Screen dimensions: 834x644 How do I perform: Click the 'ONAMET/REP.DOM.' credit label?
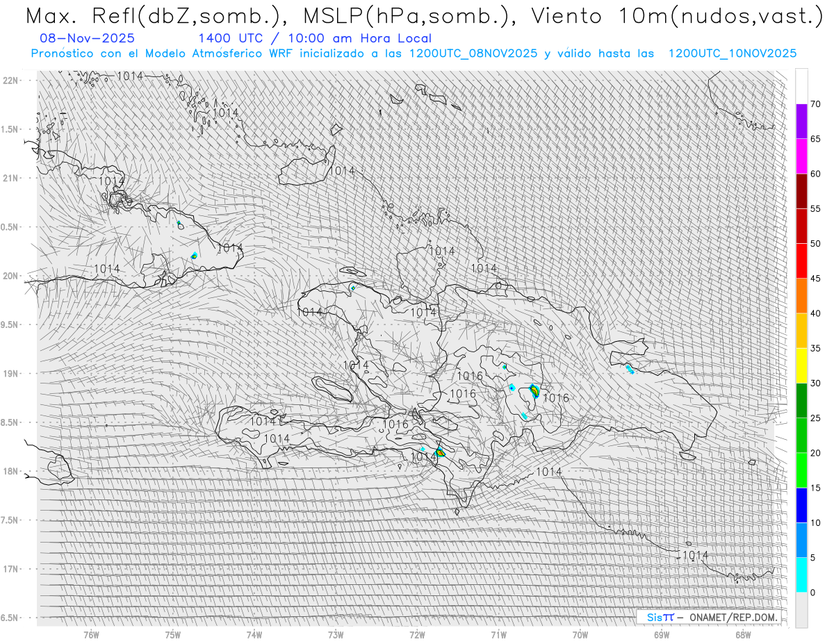[x=732, y=617]
